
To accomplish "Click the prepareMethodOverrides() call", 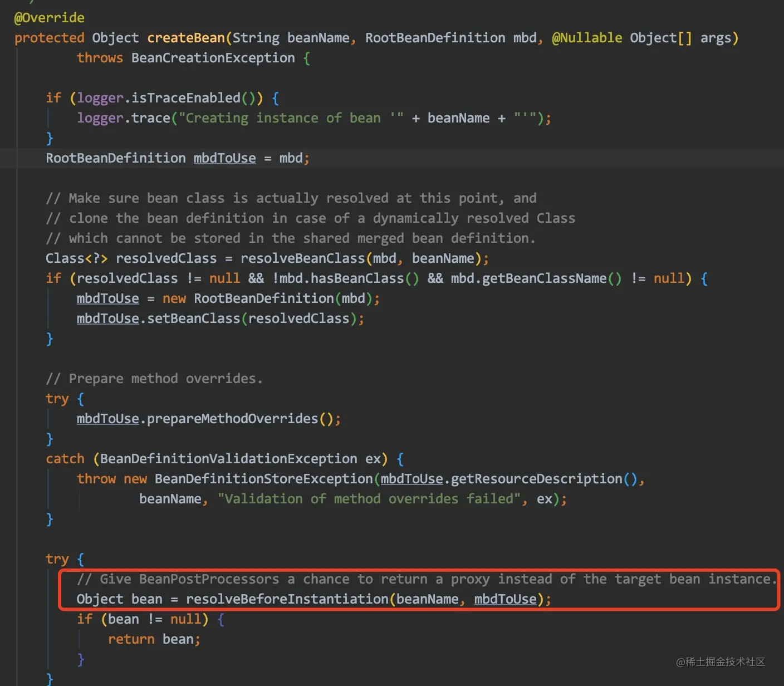I will point(240,419).
